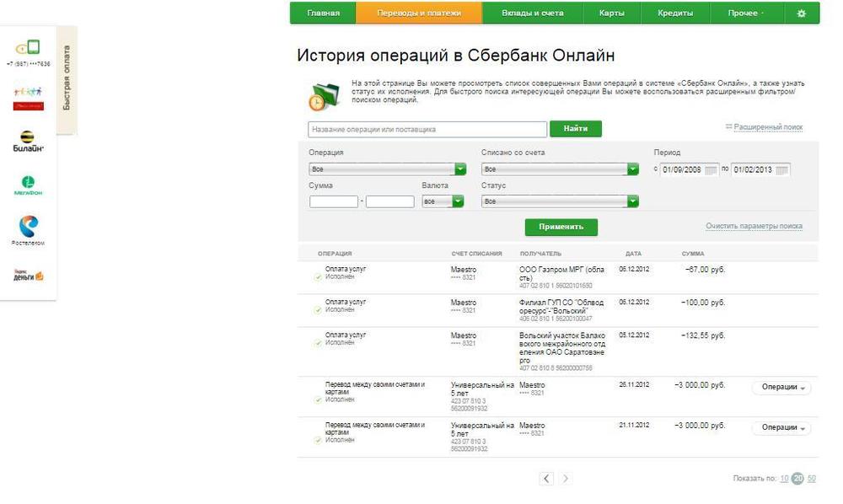The height and width of the screenshot is (504, 843).
Task: Expand the Операция dropdown
Action: pos(460,169)
